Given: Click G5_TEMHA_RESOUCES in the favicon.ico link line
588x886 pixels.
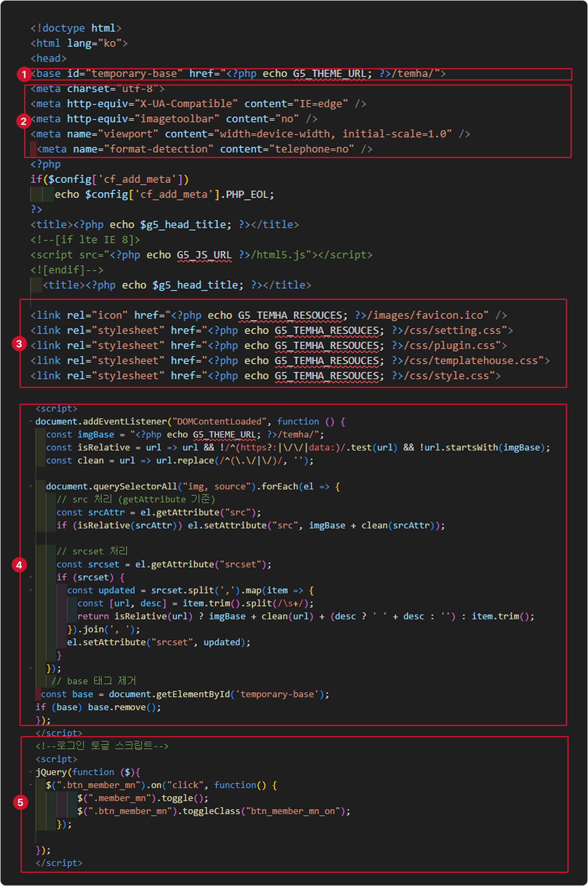Looking at the screenshot, I should (290, 315).
